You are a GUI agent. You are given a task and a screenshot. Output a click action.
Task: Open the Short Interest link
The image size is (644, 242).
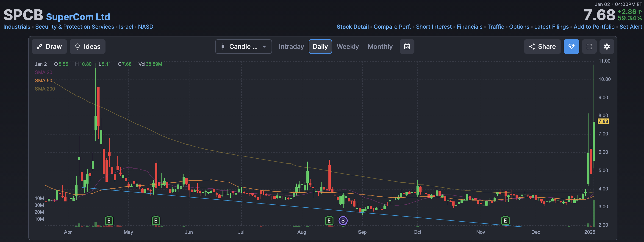point(434,27)
